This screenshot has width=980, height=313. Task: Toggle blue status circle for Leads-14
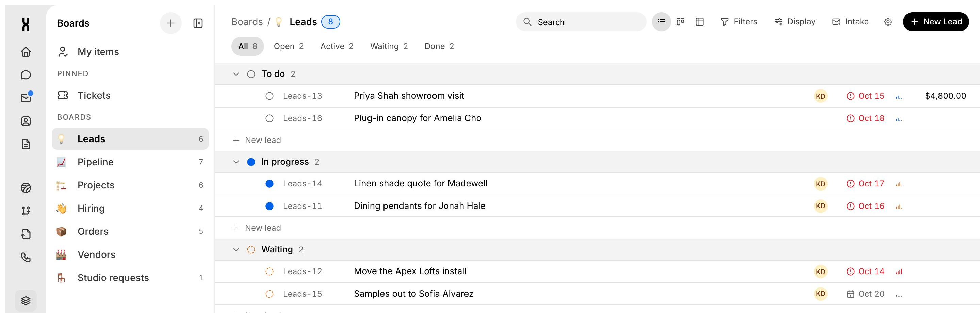tap(269, 184)
